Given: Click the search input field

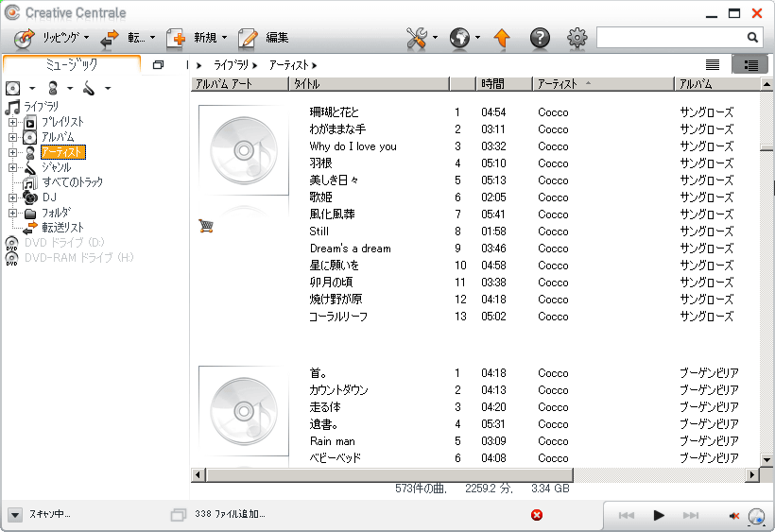Looking at the screenshot, I should 671,38.
